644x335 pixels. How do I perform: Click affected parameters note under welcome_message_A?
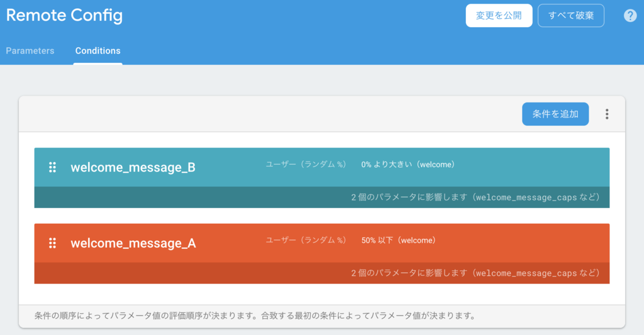coord(475,273)
